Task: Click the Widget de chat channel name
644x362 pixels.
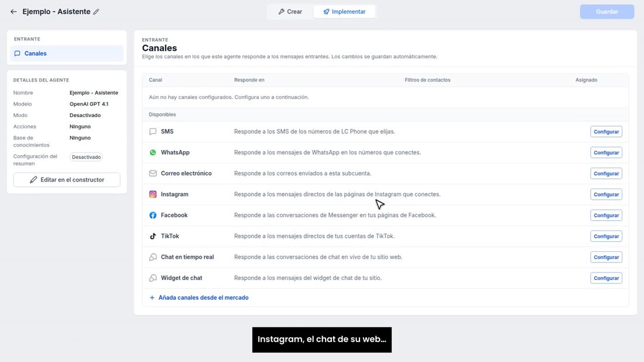Action: click(181, 278)
